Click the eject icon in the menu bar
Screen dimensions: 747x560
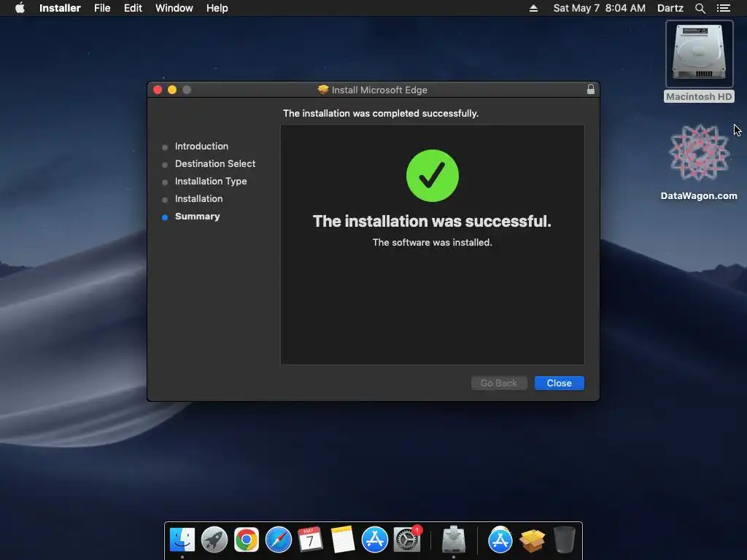click(x=533, y=8)
